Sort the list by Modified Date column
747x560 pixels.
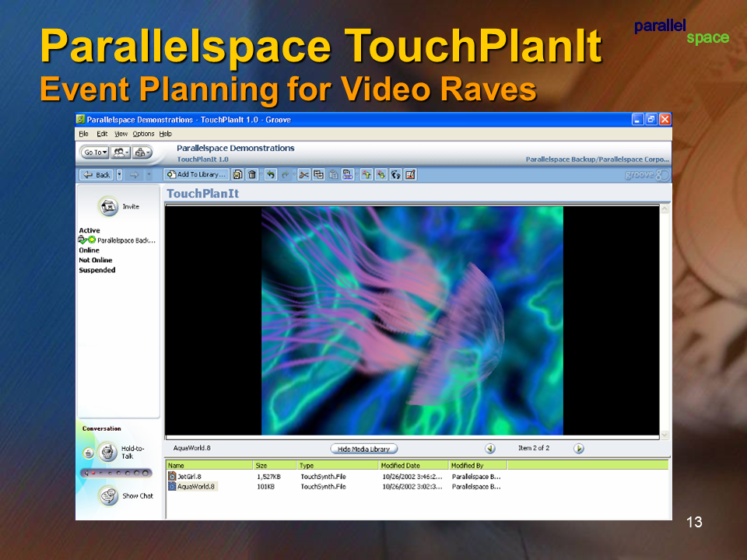tap(412, 465)
